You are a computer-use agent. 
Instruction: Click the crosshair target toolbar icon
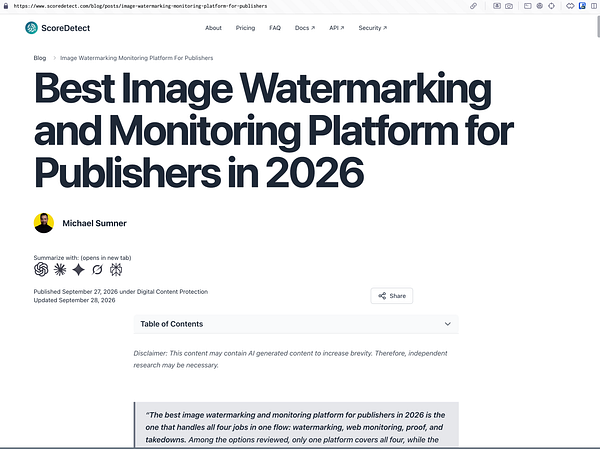point(551,6)
